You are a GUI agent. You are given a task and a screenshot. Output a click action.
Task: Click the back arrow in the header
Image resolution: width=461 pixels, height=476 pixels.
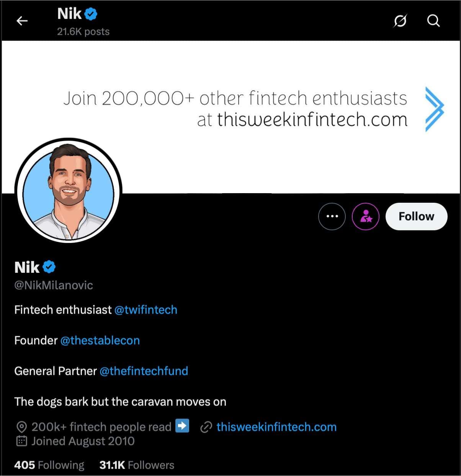(22, 21)
